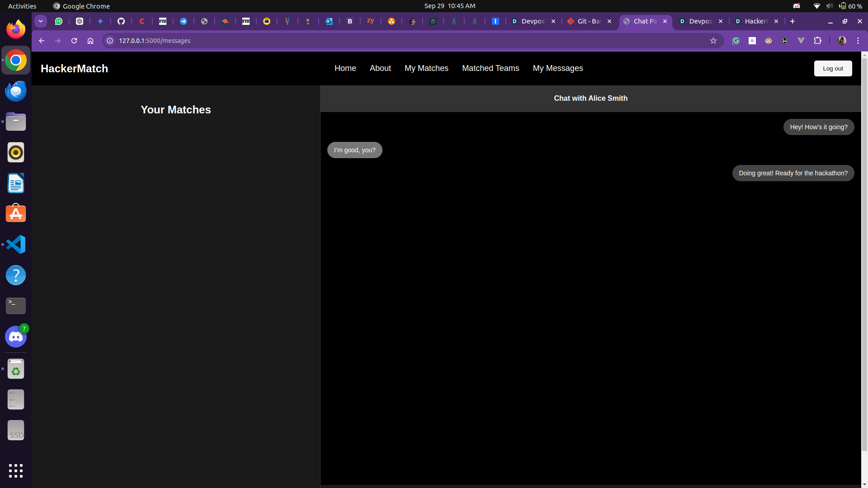Launch Visual Studio Code from the dock
Screen dimensions: 868x488
point(16,244)
